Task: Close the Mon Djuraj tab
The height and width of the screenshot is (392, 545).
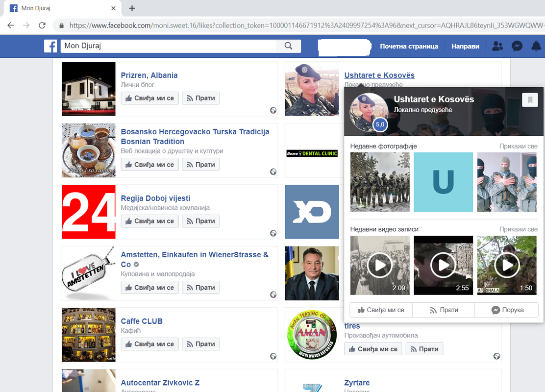Action: coord(113,8)
